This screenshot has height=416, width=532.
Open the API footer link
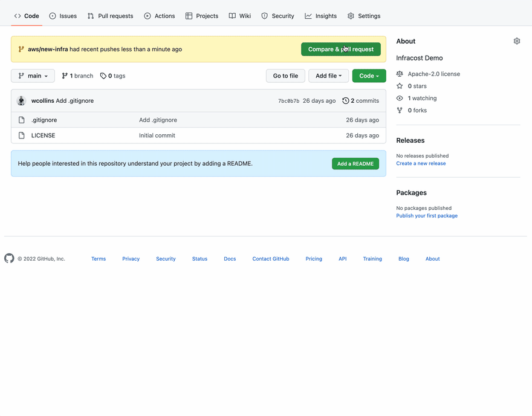(x=342, y=259)
